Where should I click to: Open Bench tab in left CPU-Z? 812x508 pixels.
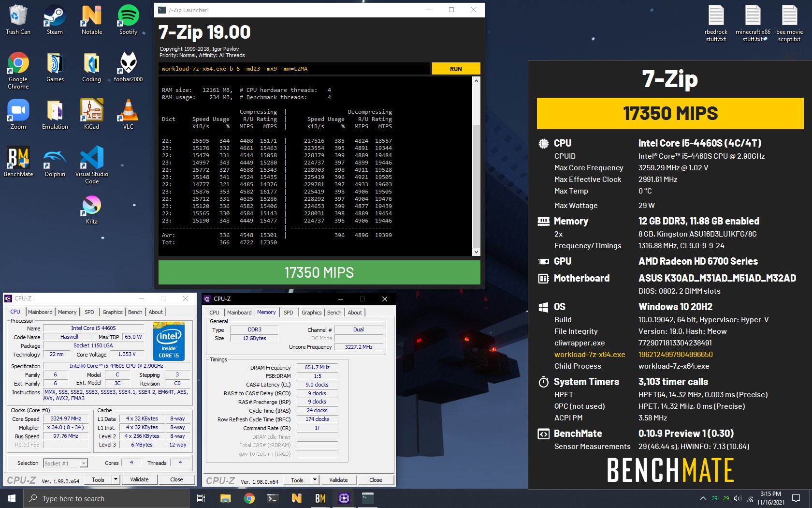[135, 312]
